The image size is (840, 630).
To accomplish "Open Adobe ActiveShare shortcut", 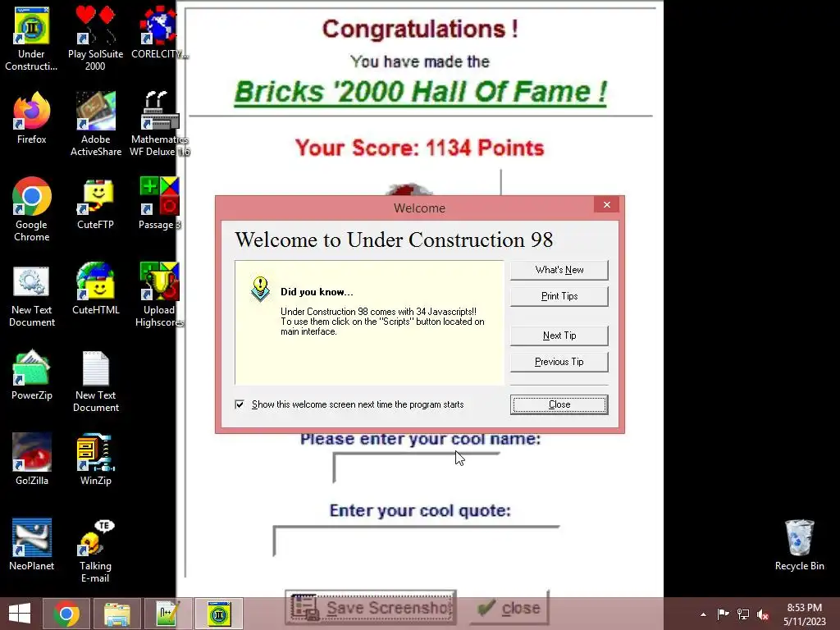I will click(x=95, y=125).
